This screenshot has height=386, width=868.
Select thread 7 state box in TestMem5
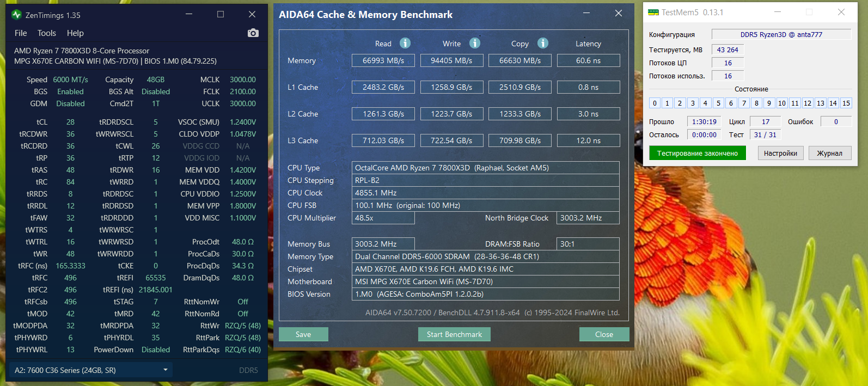click(744, 103)
